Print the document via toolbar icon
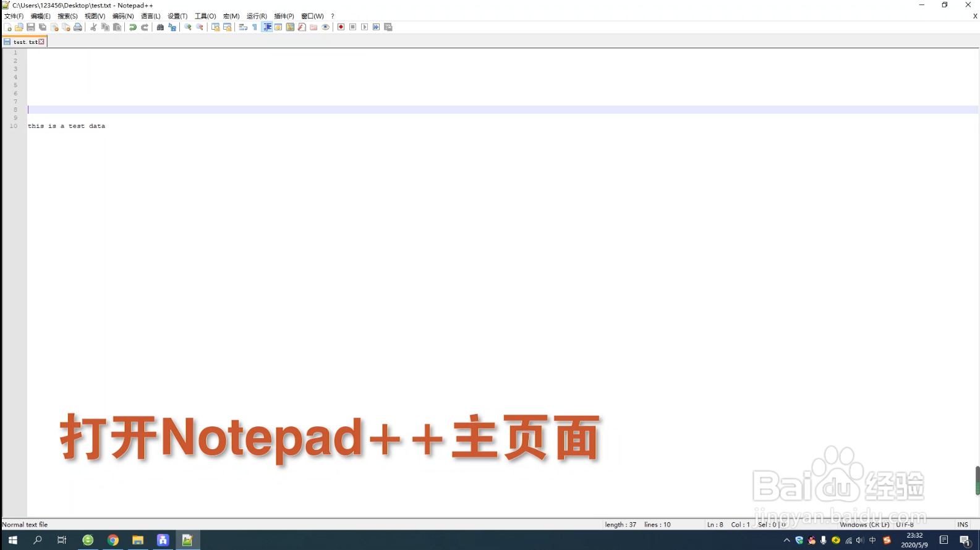 [78, 27]
